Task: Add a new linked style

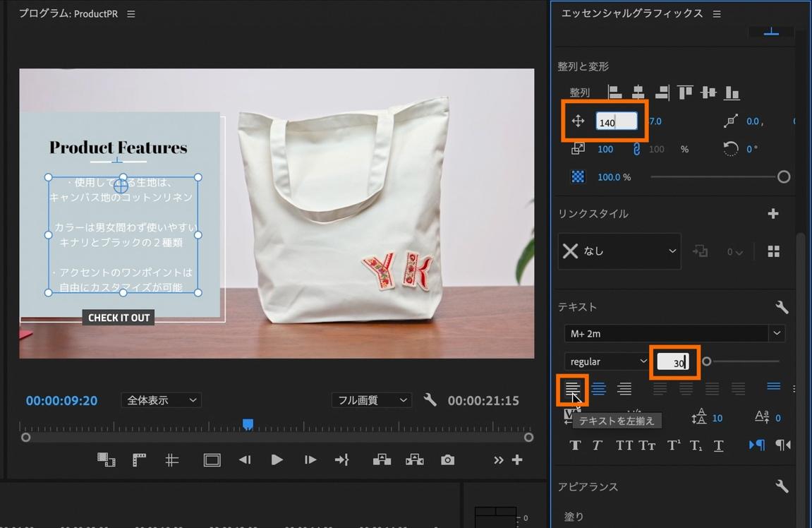Action: tap(772, 213)
